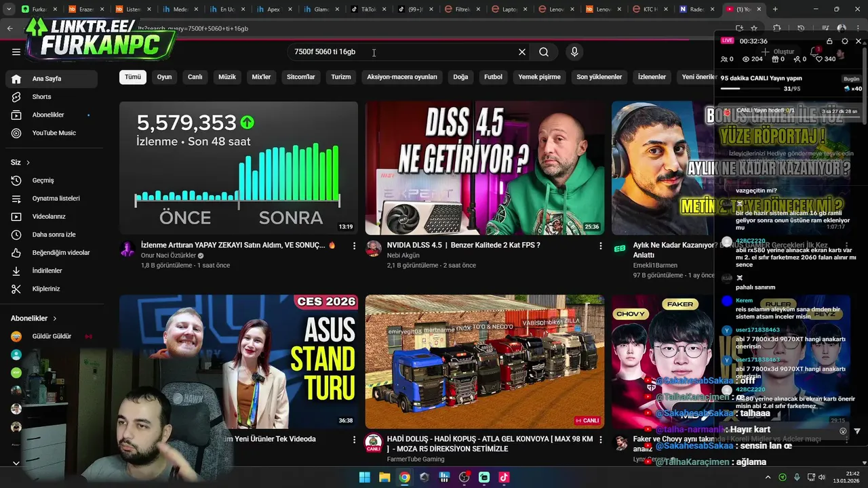Viewport: 868px width, 488px height.
Task: Open Shorts from the sidebar
Action: coord(52,97)
